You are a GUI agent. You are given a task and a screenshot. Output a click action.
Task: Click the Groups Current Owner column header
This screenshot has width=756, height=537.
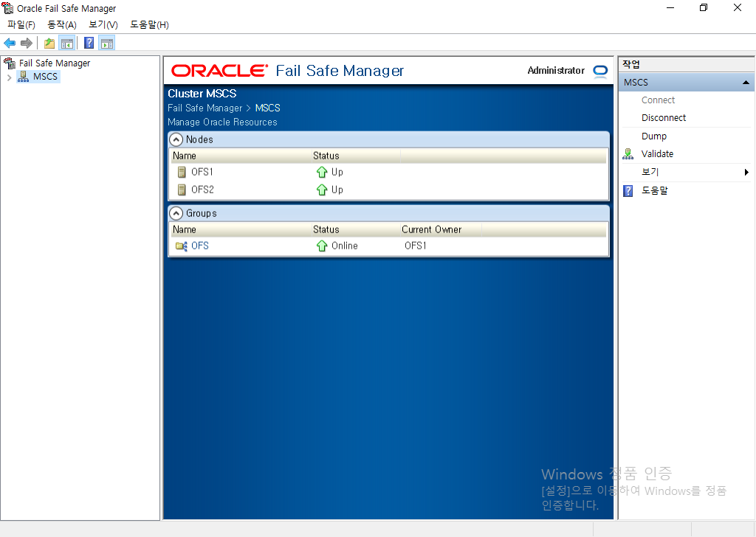[x=431, y=229]
